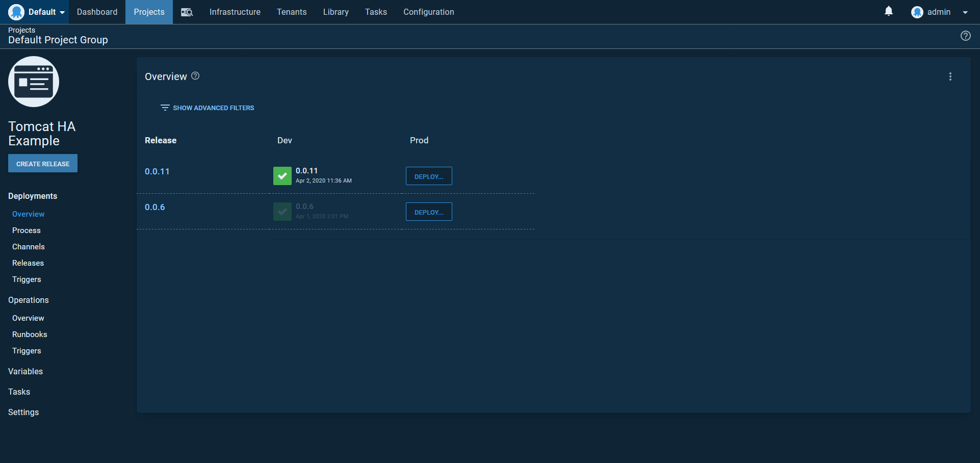Open the vertical three-dot overflow menu
The height and width of the screenshot is (463, 980).
[x=950, y=76]
